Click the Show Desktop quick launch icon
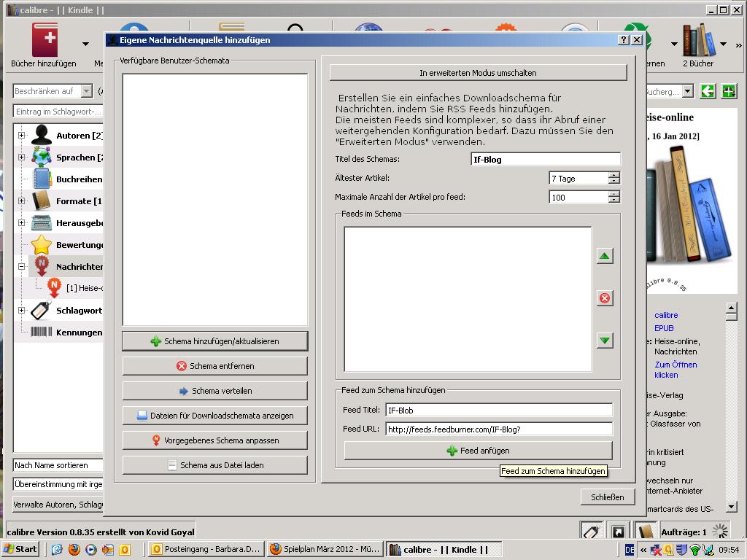 coord(57,550)
